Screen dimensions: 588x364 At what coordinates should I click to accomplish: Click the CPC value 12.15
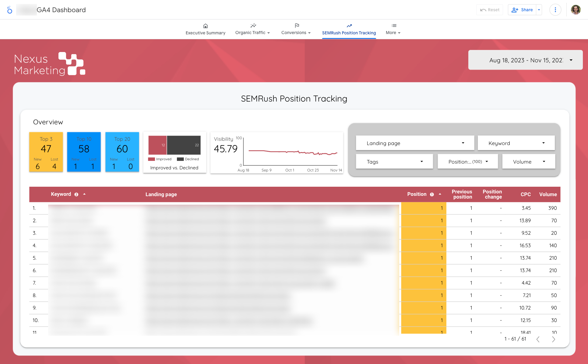tap(525, 320)
